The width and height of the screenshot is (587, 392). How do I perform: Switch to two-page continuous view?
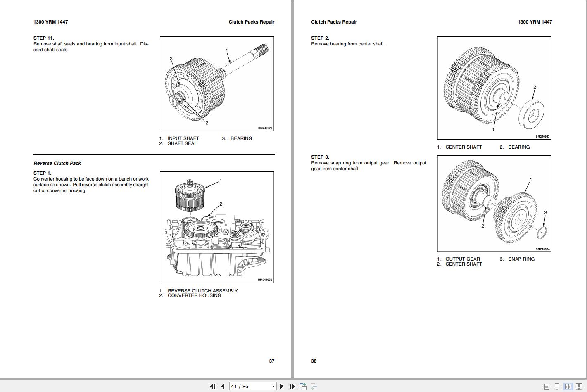[579, 387]
